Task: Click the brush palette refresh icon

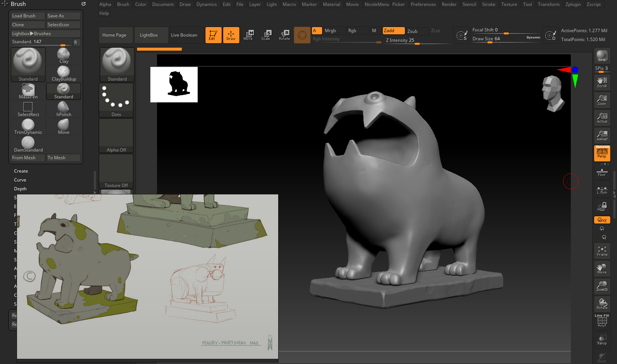Action: tap(83, 4)
